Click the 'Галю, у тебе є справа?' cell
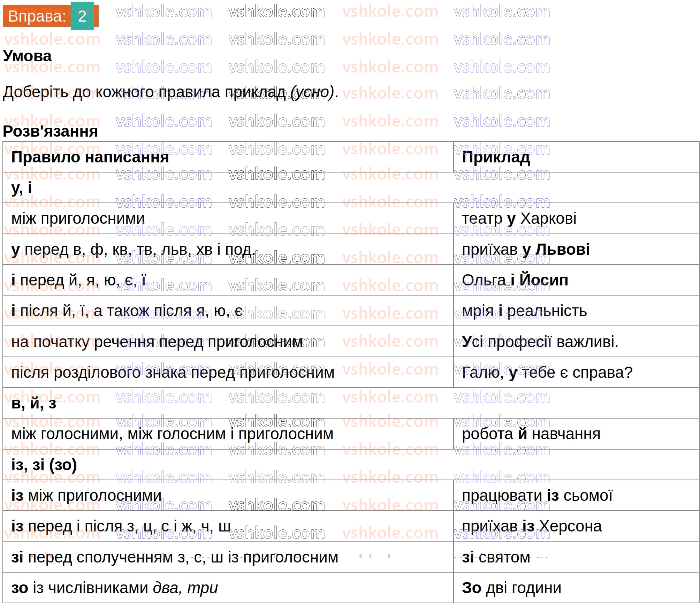Screen dimensions: 700x605 tap(547, 373)
